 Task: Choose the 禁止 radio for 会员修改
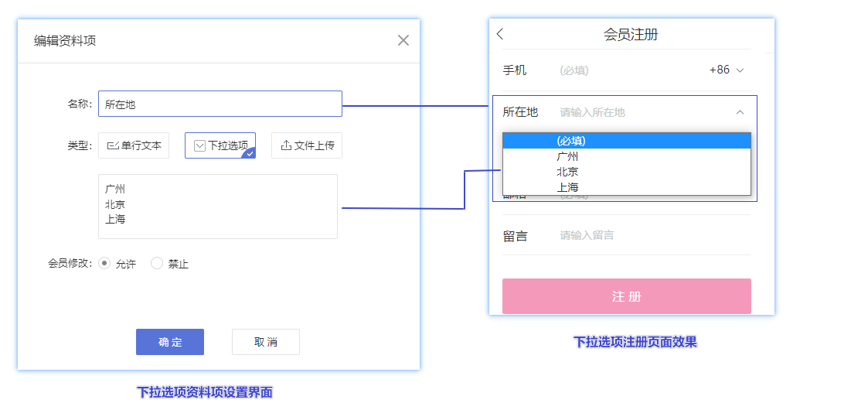click(x=157, y=263)
